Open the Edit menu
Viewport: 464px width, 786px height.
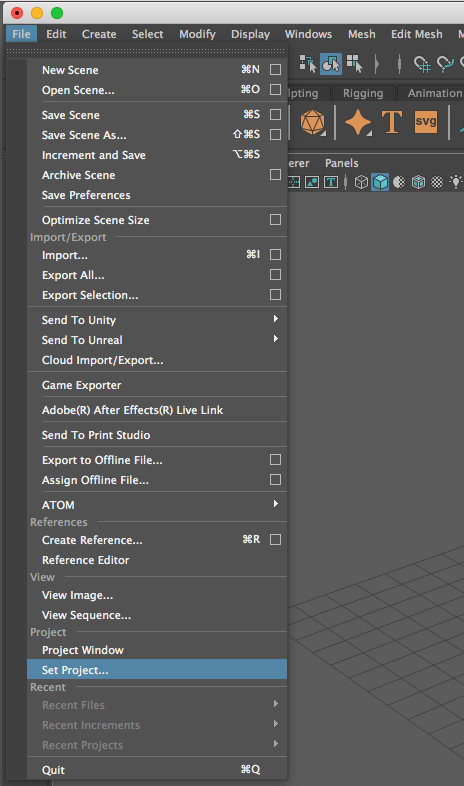(x=56, y=34)
